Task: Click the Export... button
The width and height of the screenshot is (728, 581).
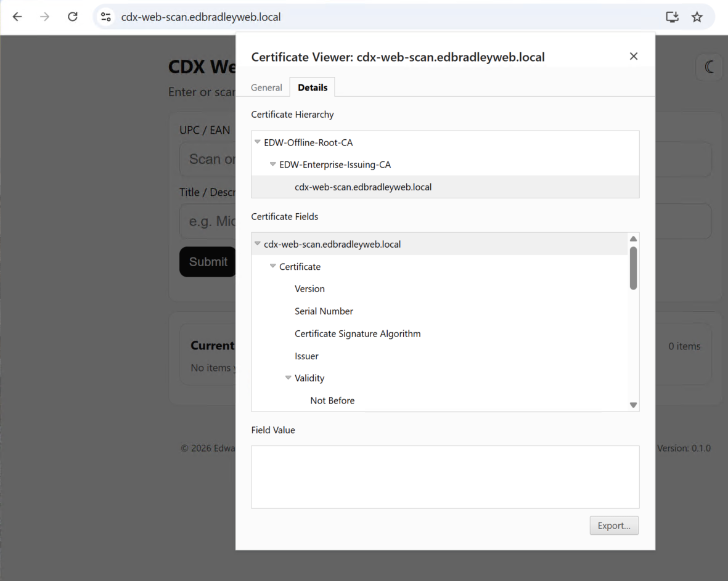Action: (x=613, y=526)
